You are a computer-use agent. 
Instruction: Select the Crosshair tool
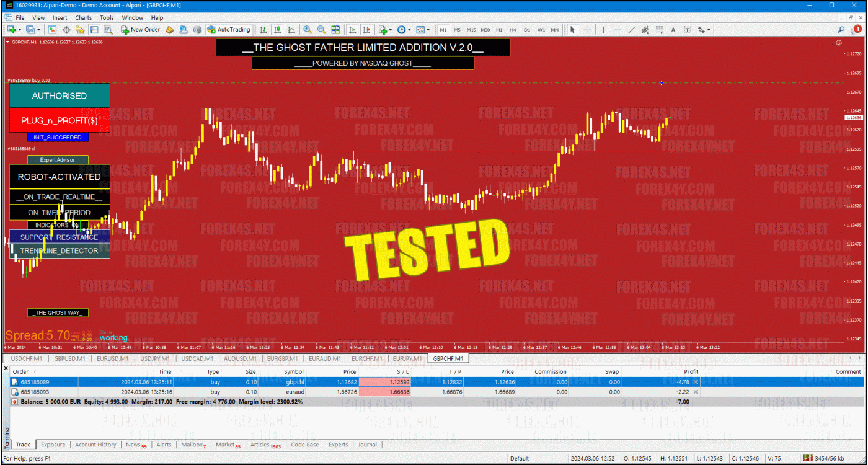587,30
